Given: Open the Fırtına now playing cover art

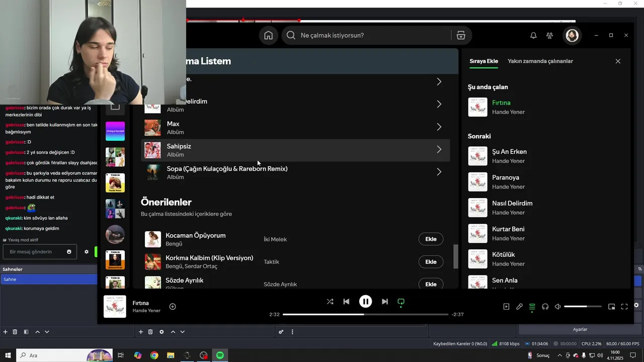Looking at the screenshot, I should coord(115,307).
